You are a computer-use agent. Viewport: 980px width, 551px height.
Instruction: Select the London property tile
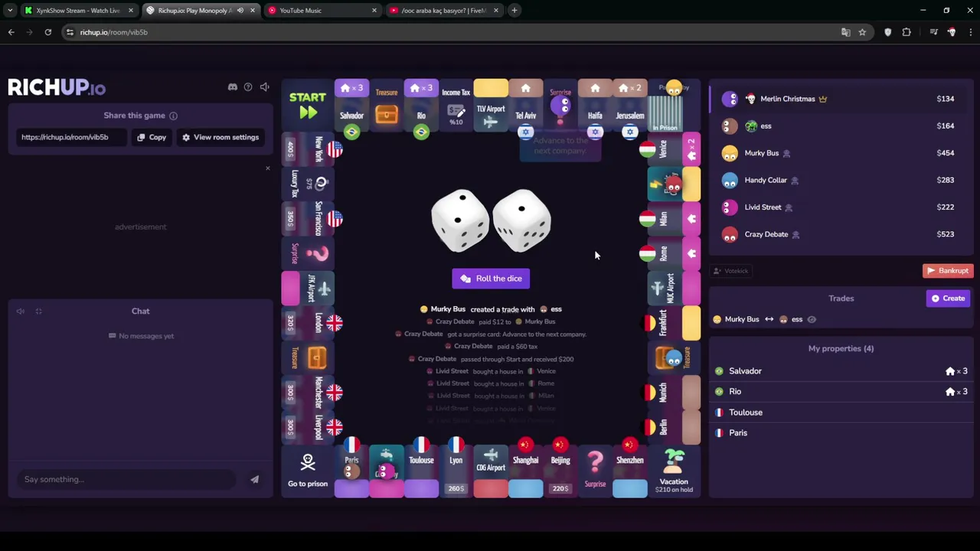[x=308, y=323]
